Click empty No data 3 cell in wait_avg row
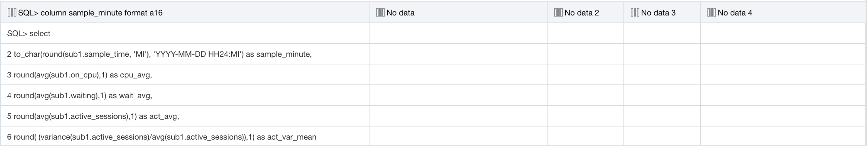 (x=662, y=96)
